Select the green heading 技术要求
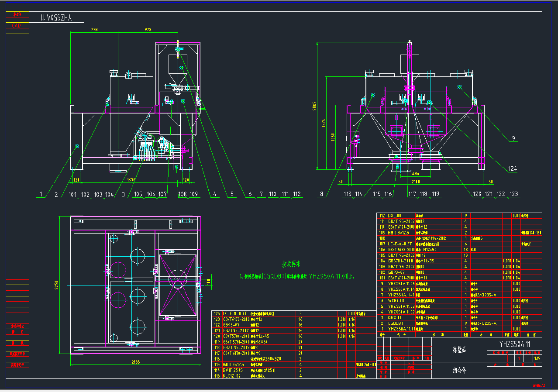 coord(291,264)
